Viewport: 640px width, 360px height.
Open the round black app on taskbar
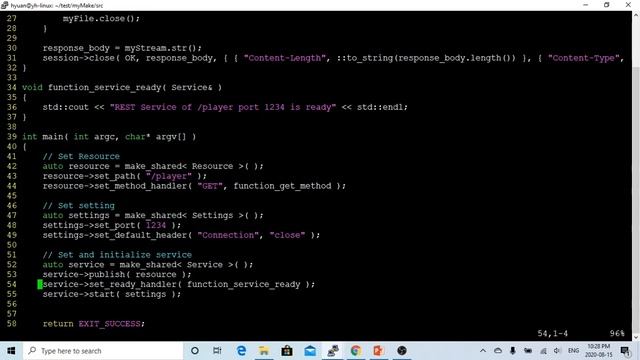coord(402,351)
